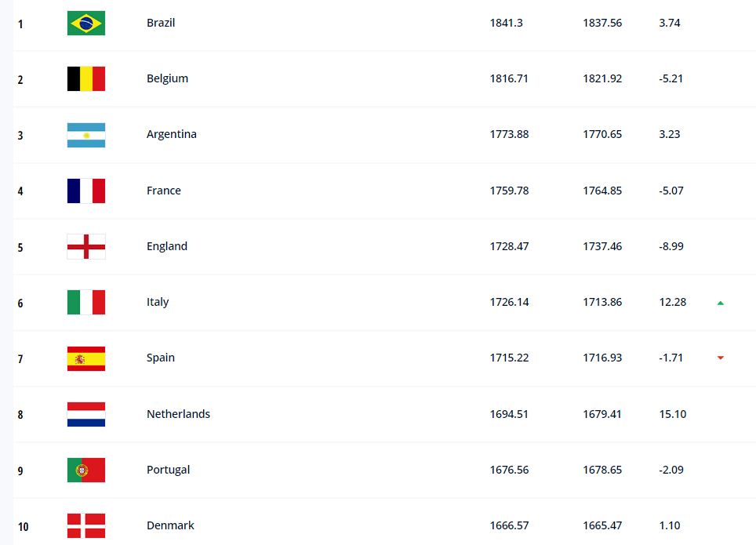Screen dimensions: 756x545
Task: Click Netherlands' points change 15.10
Action: pos(673,414)
